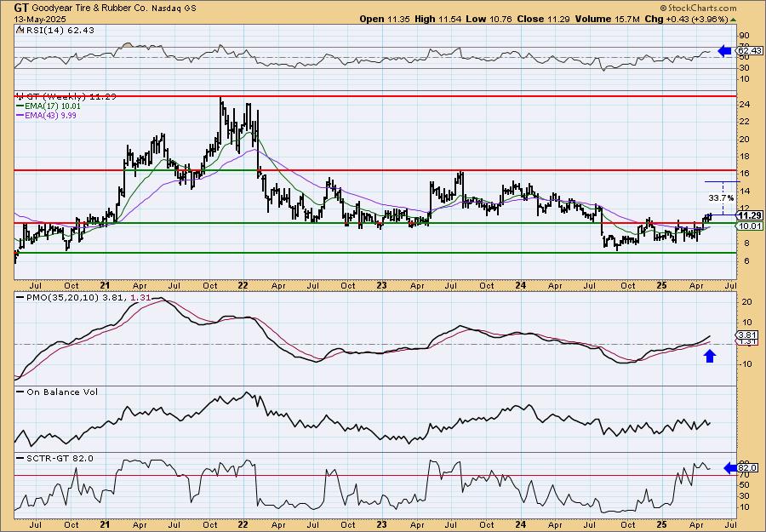This screenshot has width=766, height=532.
Task: Click the Low 10.76 value
Action: (x=489, y=19)
